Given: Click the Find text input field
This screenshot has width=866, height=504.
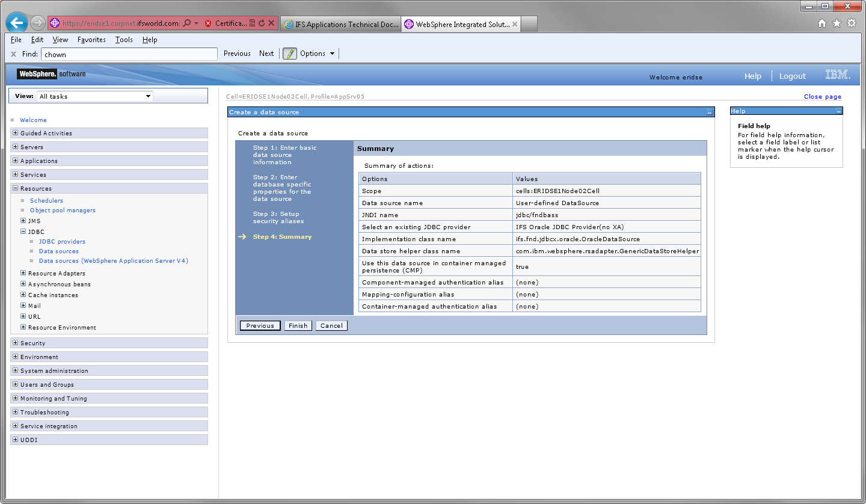Looking at the screenshot, I should click(x=129, y=54).
